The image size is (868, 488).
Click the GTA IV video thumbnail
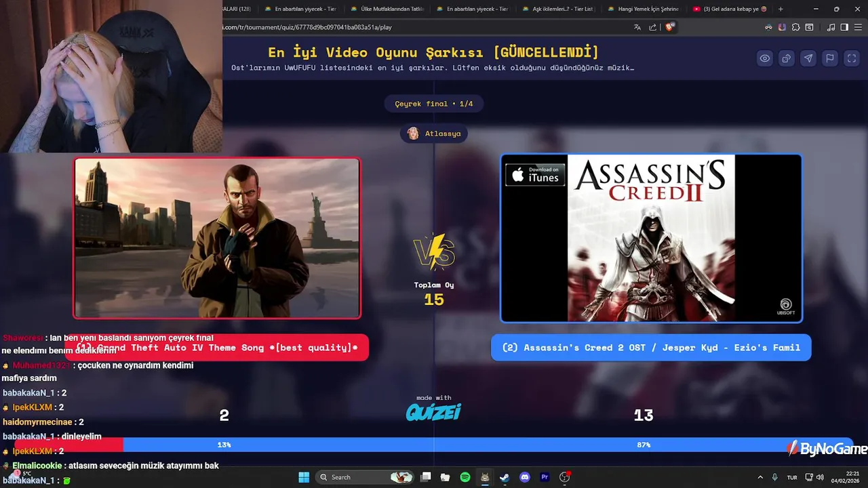[217, 238]
